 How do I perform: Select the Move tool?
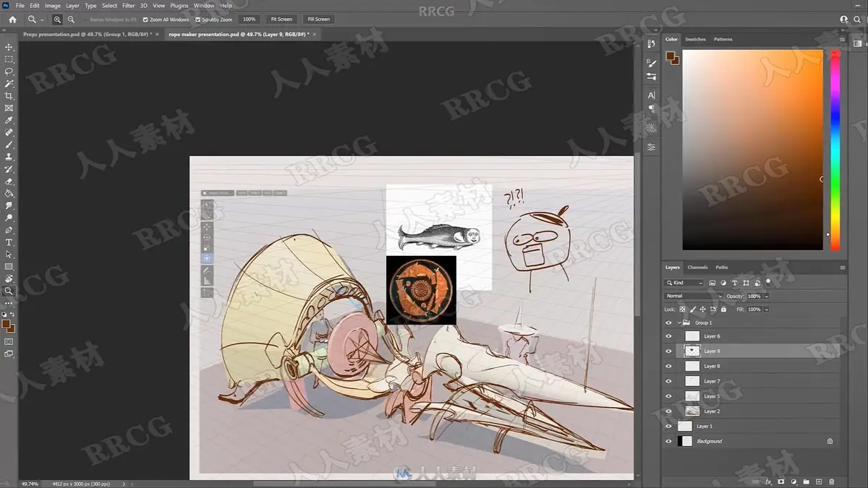(x=9, y=47)
